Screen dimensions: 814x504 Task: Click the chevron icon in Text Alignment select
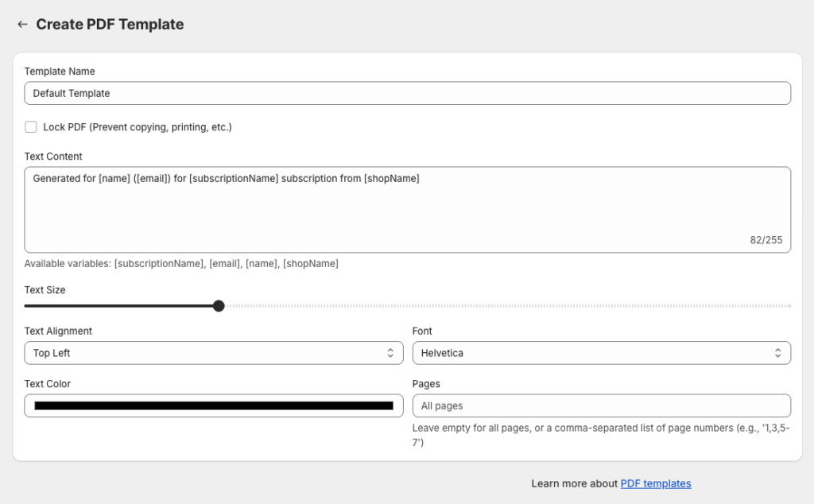(x=390, y=353)
